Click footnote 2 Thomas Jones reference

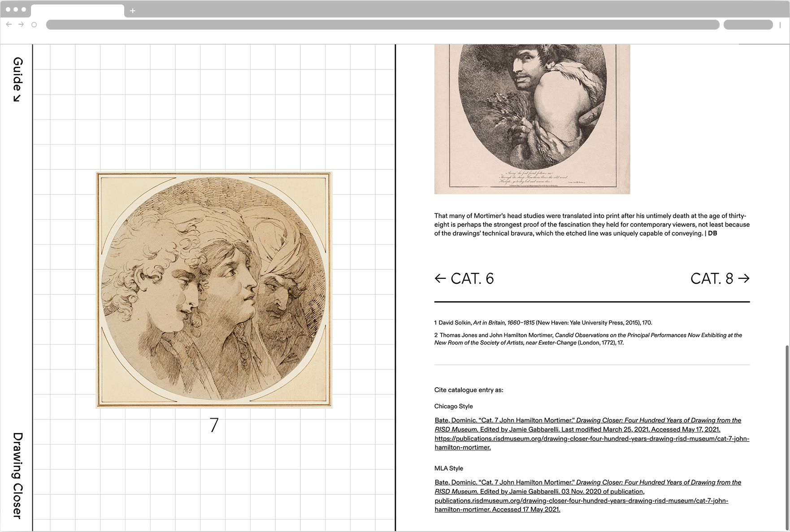coord(588,339)
